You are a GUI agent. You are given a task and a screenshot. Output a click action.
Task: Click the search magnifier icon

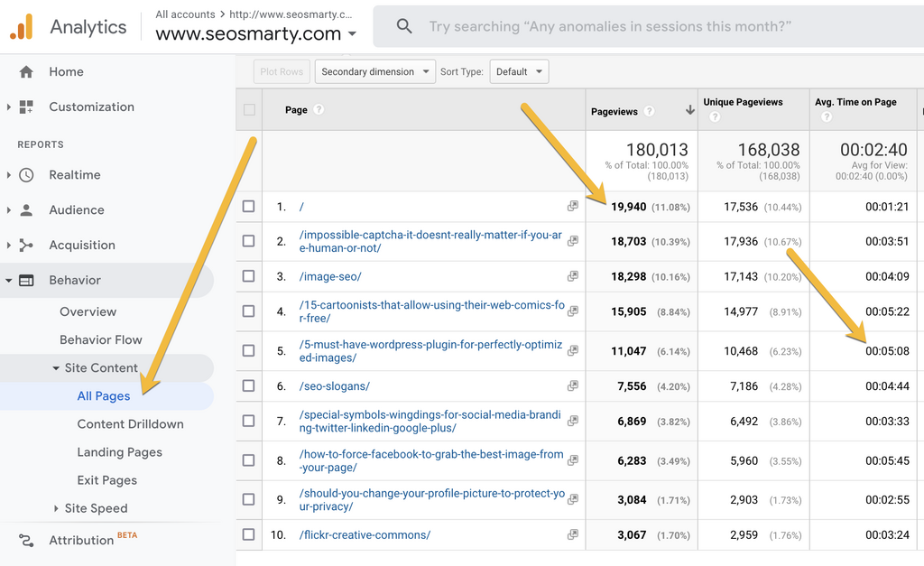(x=404, y=27)
